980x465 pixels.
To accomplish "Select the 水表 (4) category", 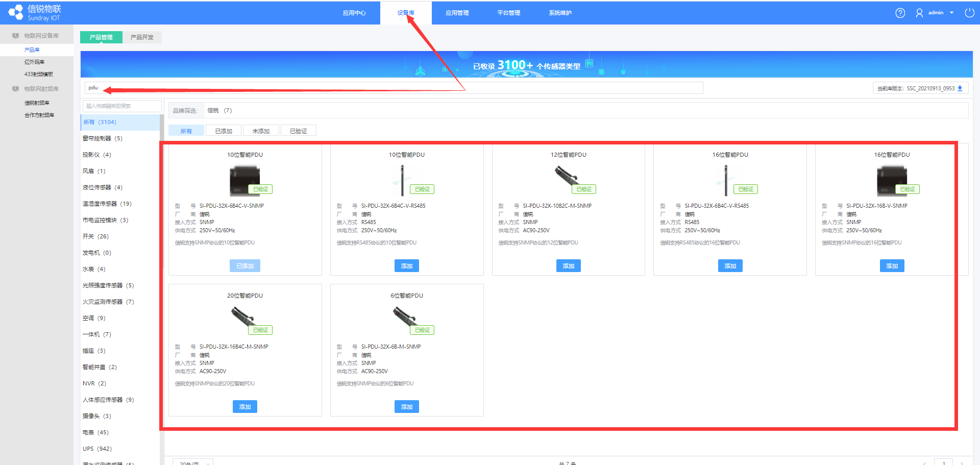I will (120, 270).
